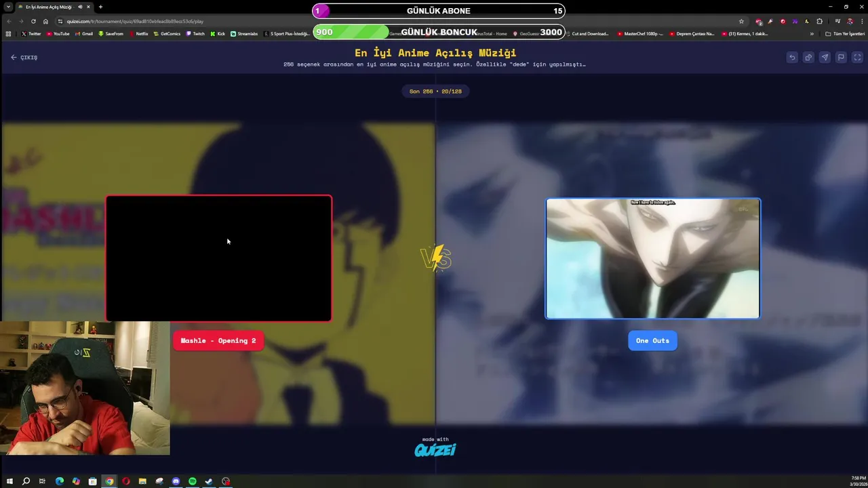Screen dimensions: 868x488
Task: Open Cut and Download bookmark
Action: 587,33
